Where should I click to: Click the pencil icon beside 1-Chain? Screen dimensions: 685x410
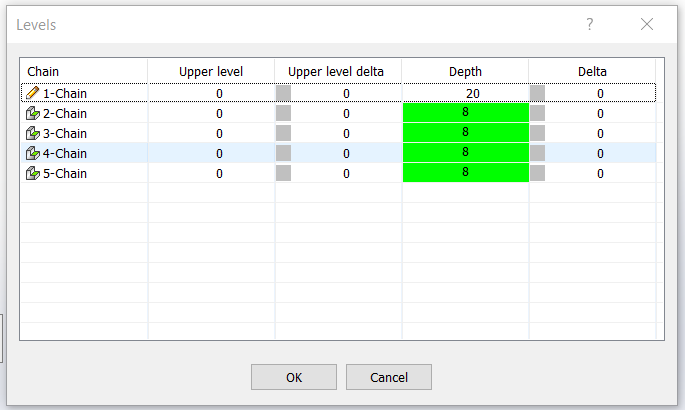pyautogui.click(x=33, y=93)
